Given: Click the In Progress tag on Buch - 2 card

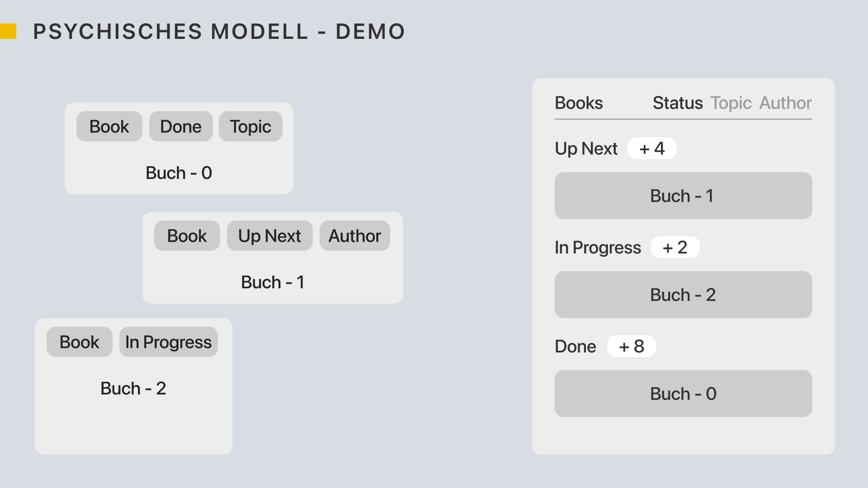Looking at the screenshot, I should [x=168, y=342].
